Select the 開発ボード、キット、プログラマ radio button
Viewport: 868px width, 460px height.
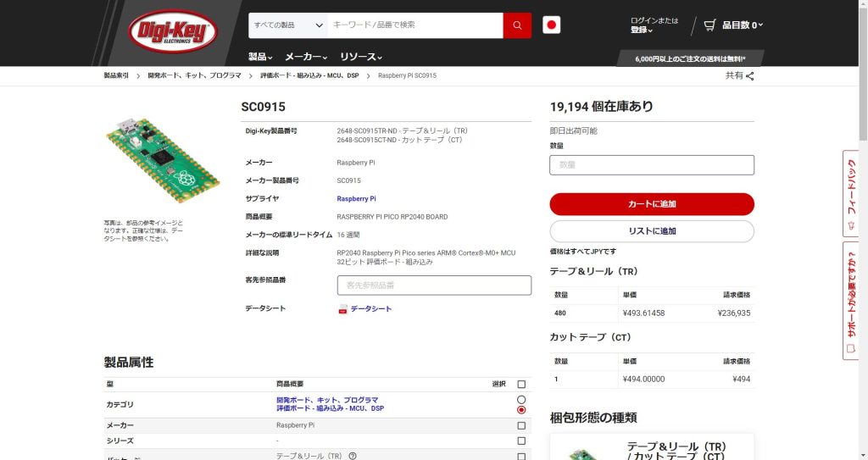(x=521, y=400)
